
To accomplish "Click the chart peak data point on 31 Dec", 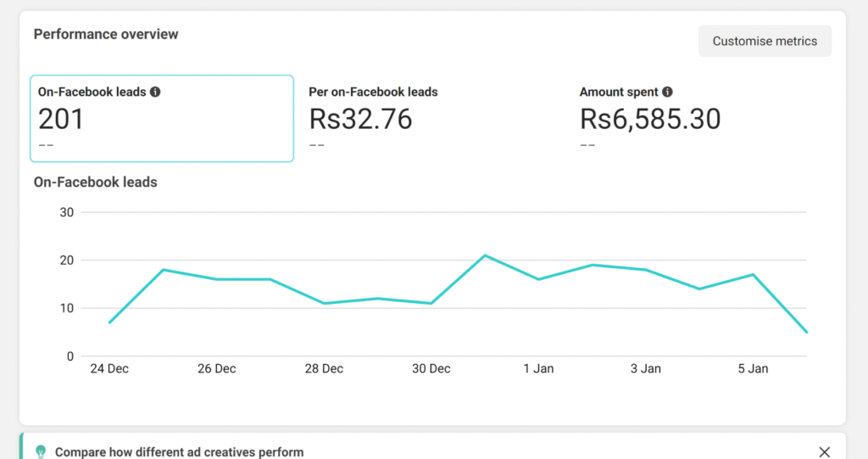I will tap(485, 255).
